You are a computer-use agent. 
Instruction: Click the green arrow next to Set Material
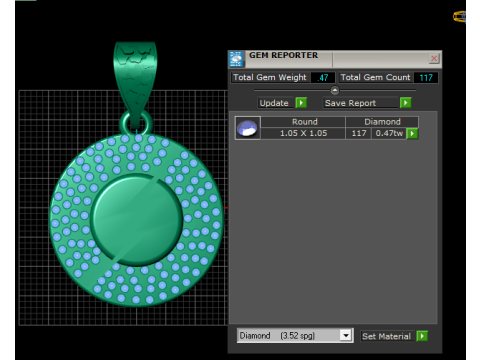pyautogui.click(x=422, y=336)
